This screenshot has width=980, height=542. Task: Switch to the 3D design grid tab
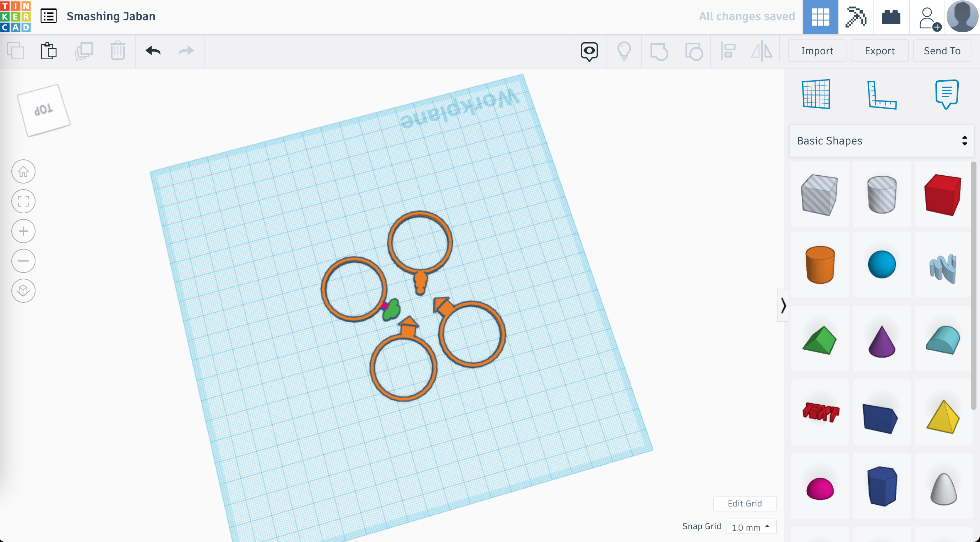tap(820, 17)
